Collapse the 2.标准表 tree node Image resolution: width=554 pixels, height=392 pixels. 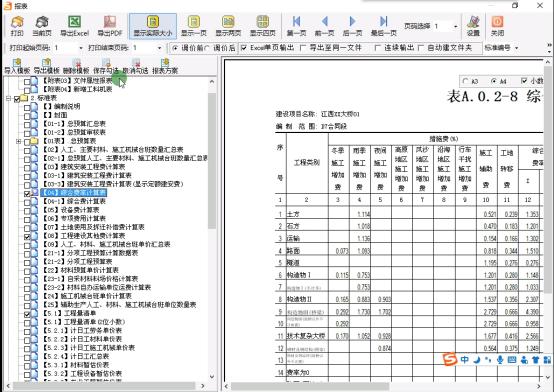[8, 98]
